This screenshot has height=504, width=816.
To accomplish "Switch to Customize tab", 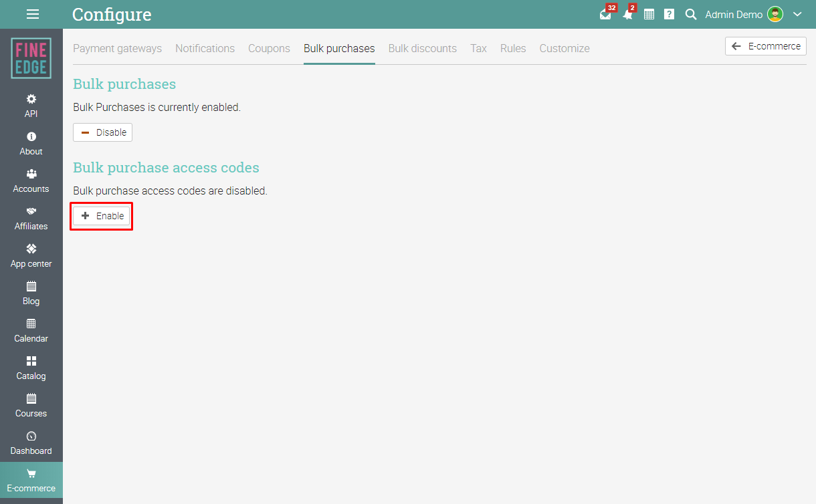I will (x=565, y=48).
